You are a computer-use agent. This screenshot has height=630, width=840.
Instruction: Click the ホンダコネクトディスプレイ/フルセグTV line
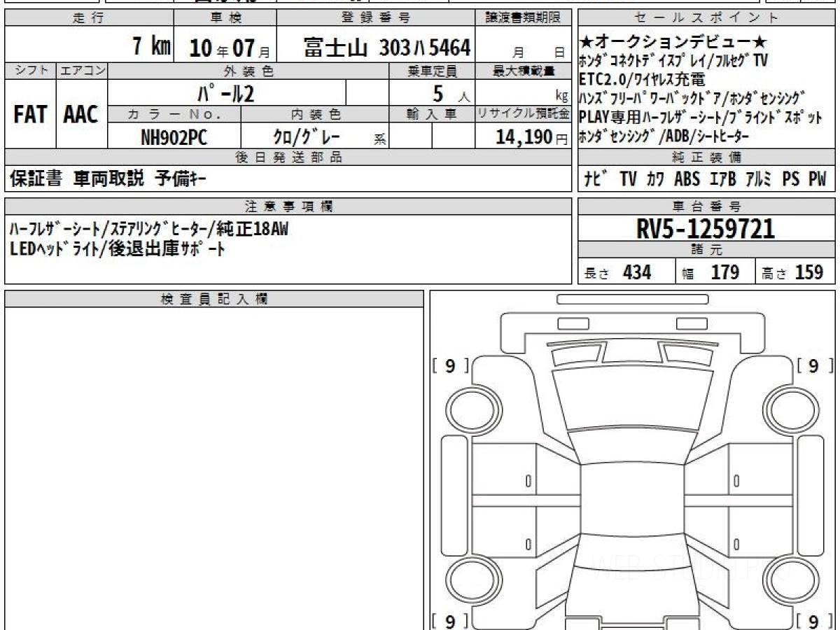pyautogui.click(x=673, y=61)
